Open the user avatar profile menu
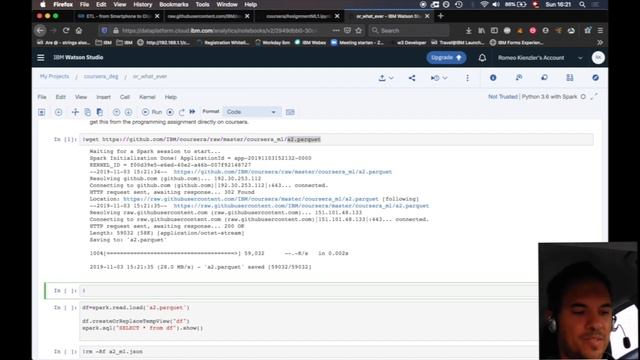 coord(598,58)
